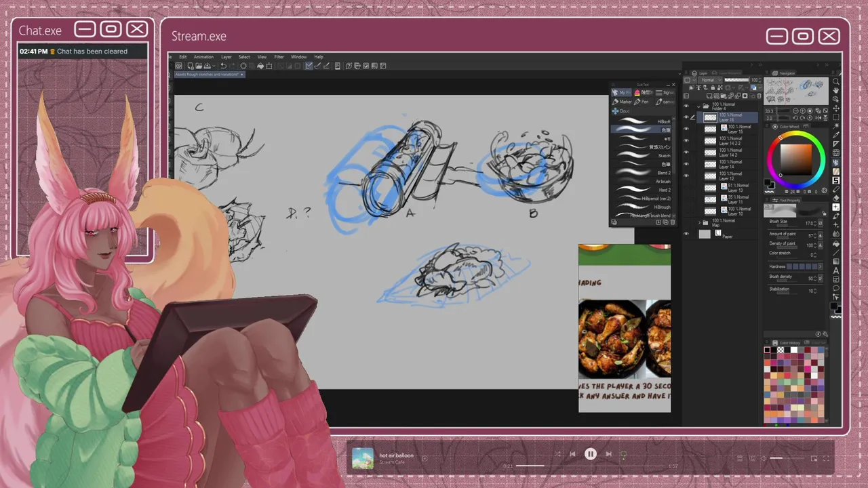
Task: Select the Move layer tool
Action: (x=836, y=107)
